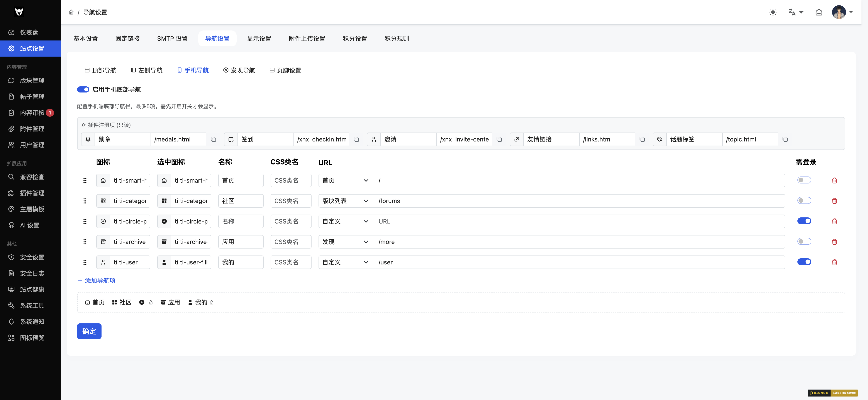Copy the 签到 checkin URL
This screenshot has width=868, height=400.
356,139
